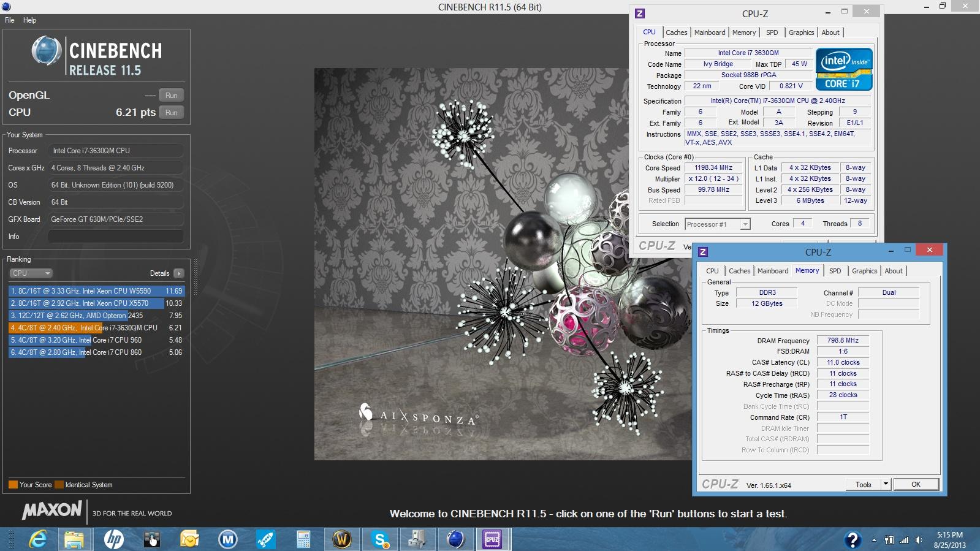Image resolution: width=980 pixels, height=551 pixels.
Task: Switch to Graphics tab in front CPU-Z window
Action: click(x=865, y=271)
